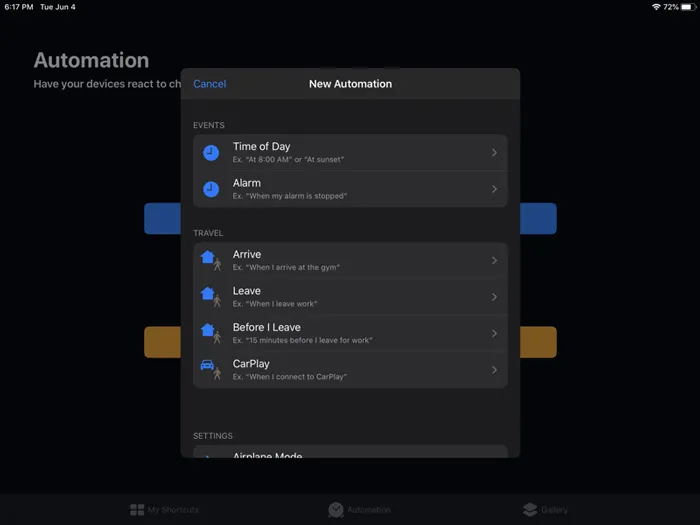Viewport: 700px width, 525px height.
Task: Select the Airplane Mode setting row
Action: [x=350, y=453]
